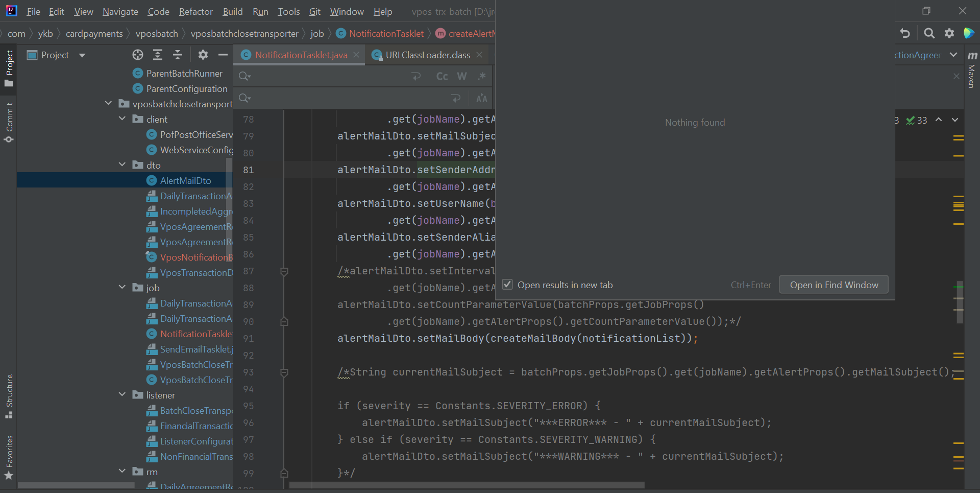
Task: Click the job breadcrumb
Action: pos(317,33)
